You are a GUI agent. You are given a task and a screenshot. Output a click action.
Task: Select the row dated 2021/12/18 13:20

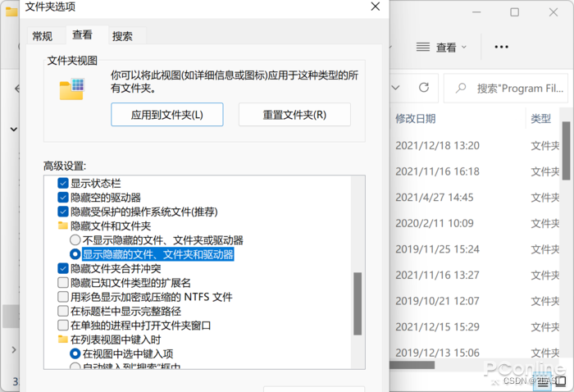click(476, 146)
